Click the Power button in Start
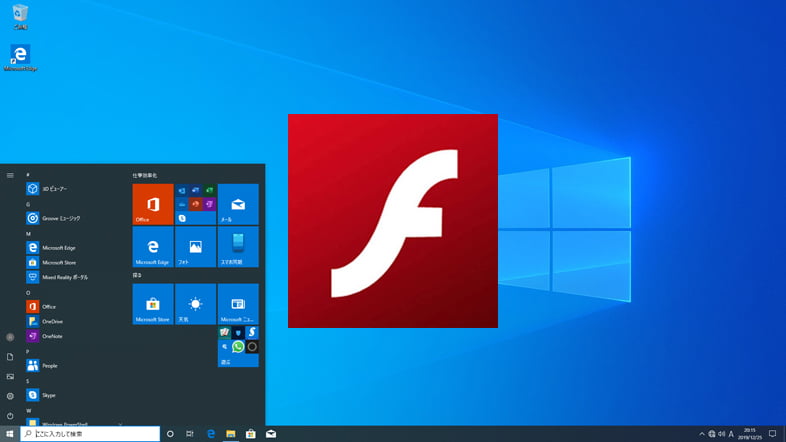This screenshot has width=786, height=442. (10, 415)
